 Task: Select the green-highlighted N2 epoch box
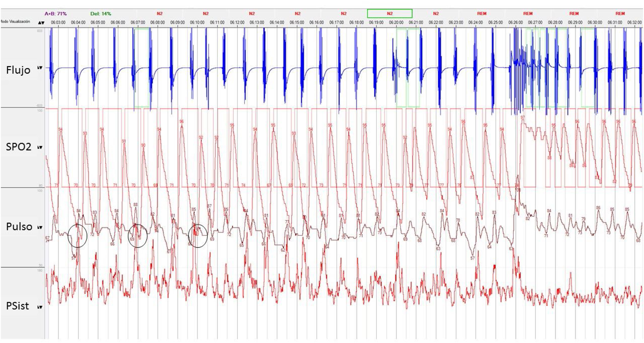click(x=389, y=14)
